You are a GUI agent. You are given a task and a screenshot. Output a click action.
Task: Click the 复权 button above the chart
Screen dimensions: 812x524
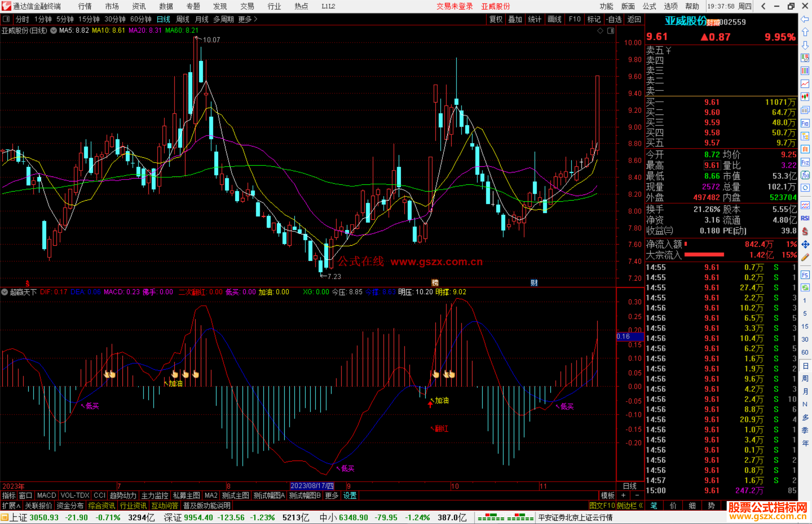click(x=496, y=19)
